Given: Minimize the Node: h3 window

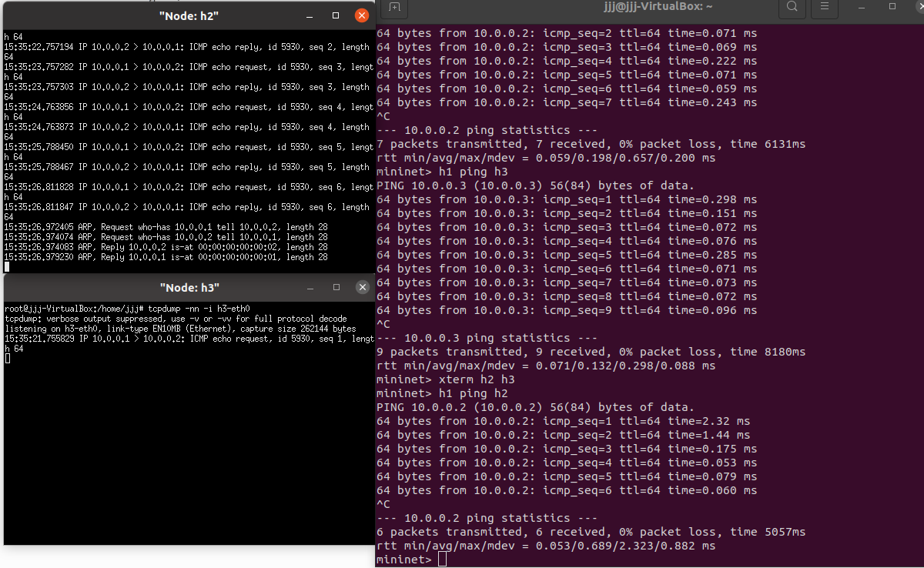Looking at the screenshot, I should pos(310,287).
